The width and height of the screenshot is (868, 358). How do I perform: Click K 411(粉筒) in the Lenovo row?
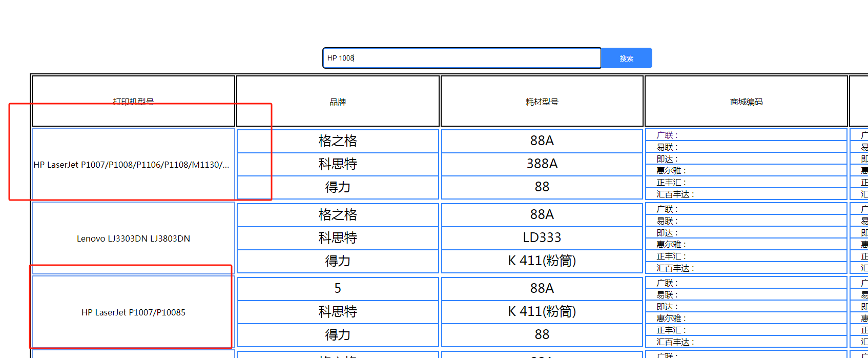point(542,261)
